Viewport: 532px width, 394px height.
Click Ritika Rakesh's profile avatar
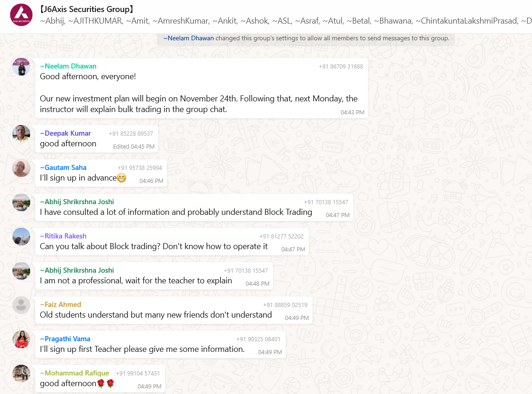pyautogui.click(x=21, y=237)
